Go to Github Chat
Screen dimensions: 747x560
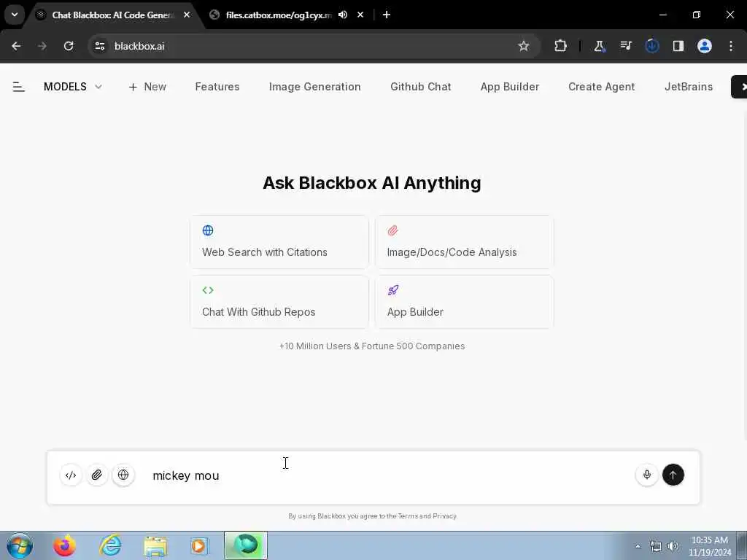pyautogui.click(x=421, y=87)
